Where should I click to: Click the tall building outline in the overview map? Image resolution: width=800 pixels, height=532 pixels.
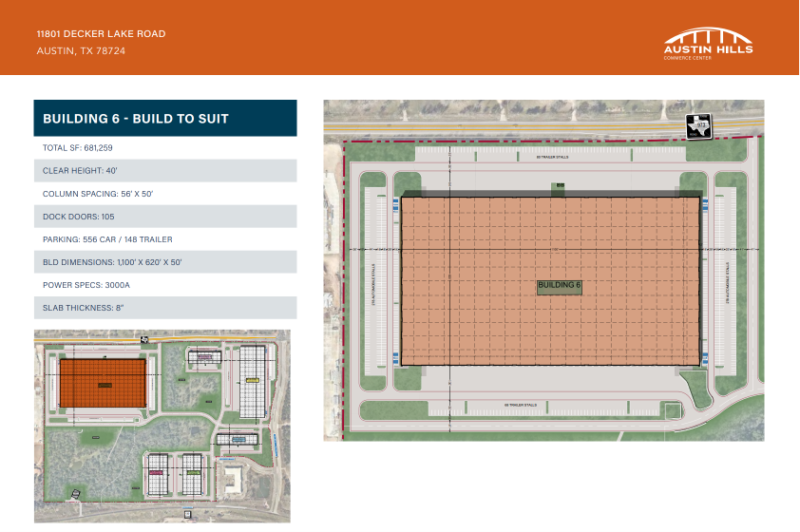click(253, 382)
